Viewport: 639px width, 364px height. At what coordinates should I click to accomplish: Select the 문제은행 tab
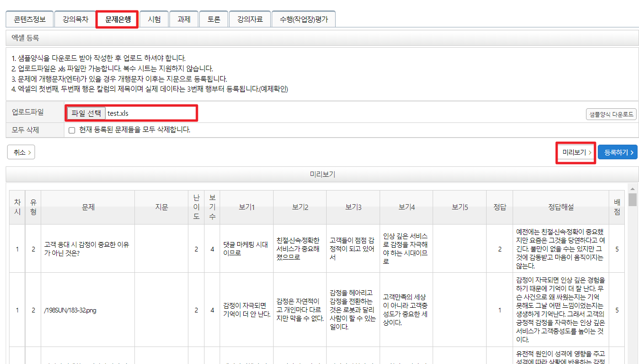(x=117, y=19)
